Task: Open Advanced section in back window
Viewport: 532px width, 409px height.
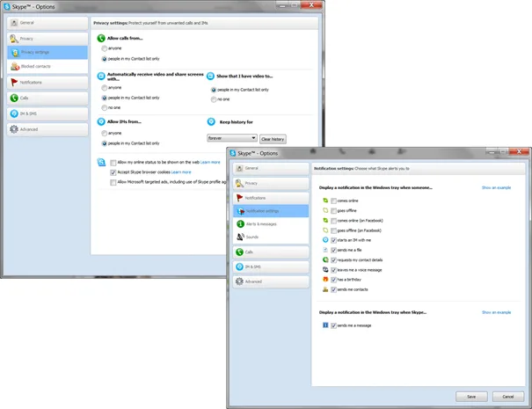Action: point(47,129)
